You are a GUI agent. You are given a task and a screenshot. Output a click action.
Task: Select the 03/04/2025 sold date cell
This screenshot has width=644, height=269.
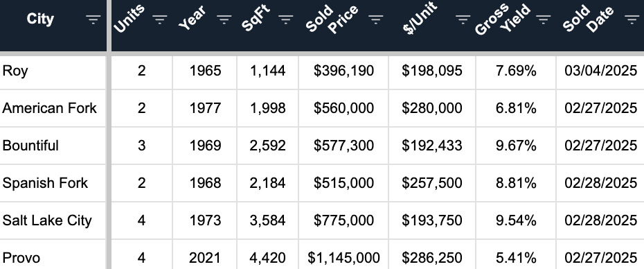(600, 71)
